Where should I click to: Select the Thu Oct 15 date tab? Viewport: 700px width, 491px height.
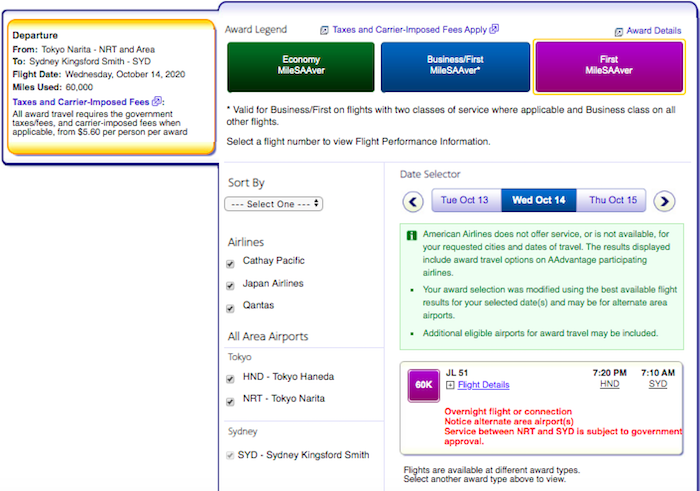(612, 200)
